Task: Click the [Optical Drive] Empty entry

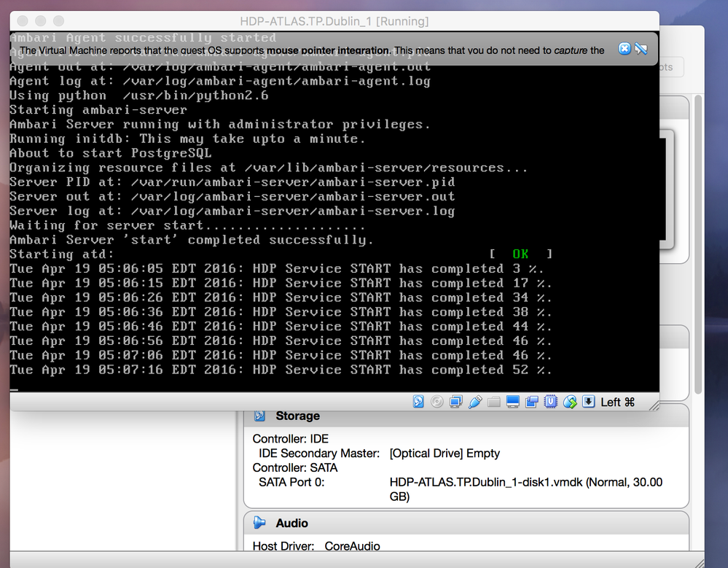Action: [445, 454]
